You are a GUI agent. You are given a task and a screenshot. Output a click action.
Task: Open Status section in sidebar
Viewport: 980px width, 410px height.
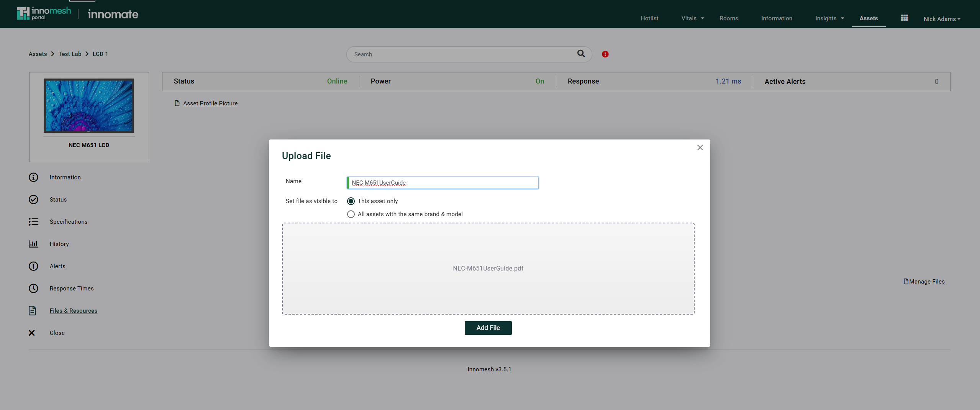click(x=58, y=199)
